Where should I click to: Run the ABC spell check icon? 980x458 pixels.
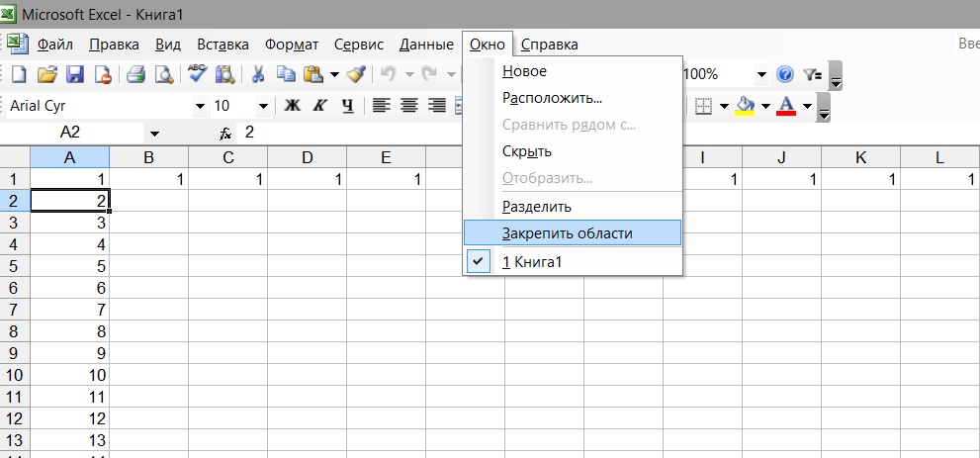[197, 74]
